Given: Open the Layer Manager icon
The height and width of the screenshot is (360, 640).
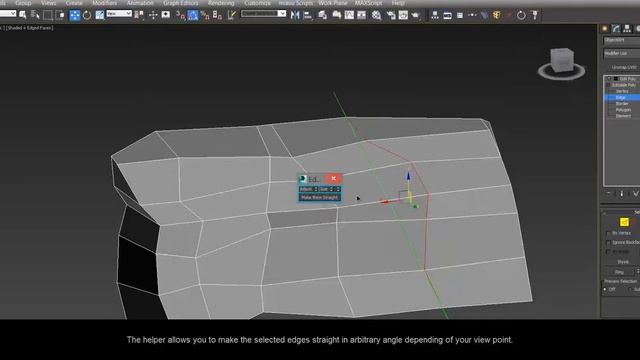Looking at the screenshot, I should [322, 16].
